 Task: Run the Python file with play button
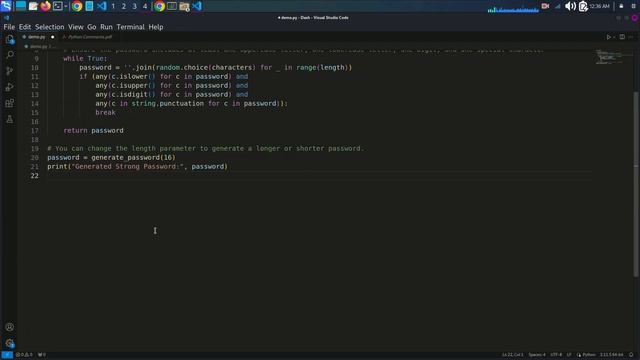pos(608,37)
